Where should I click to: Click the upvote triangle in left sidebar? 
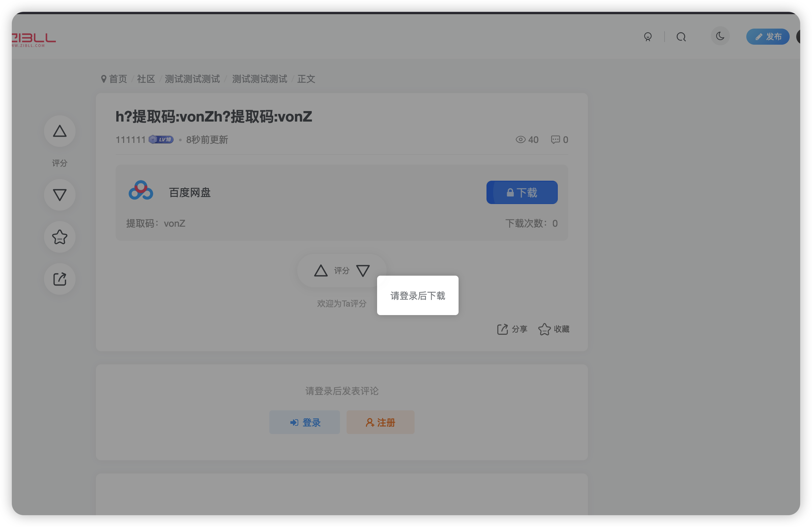[60, 131]
